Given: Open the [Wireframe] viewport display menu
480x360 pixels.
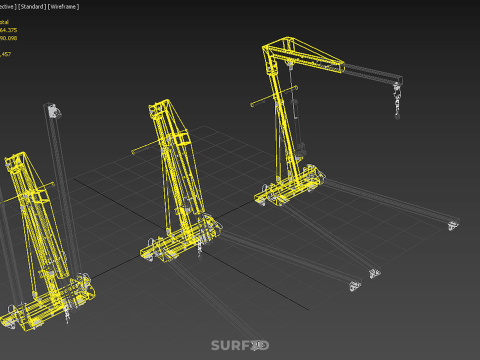Looking at the screenshot, I should tap(64, 7).
